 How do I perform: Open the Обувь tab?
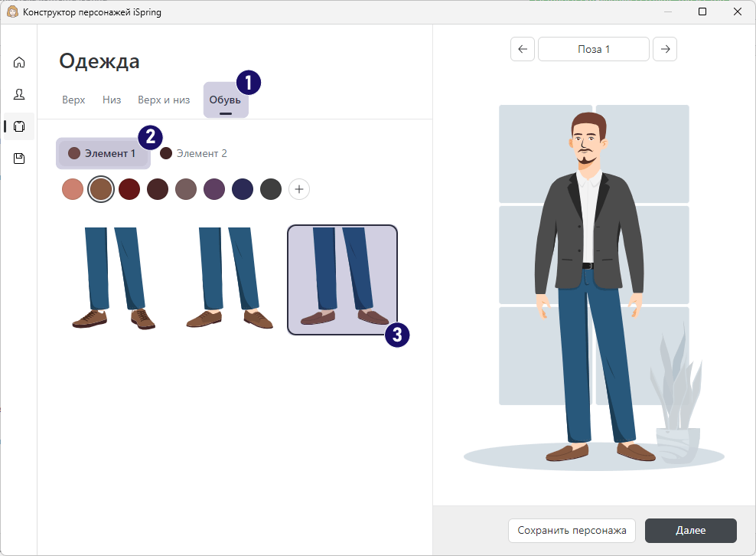coord(225,100)
